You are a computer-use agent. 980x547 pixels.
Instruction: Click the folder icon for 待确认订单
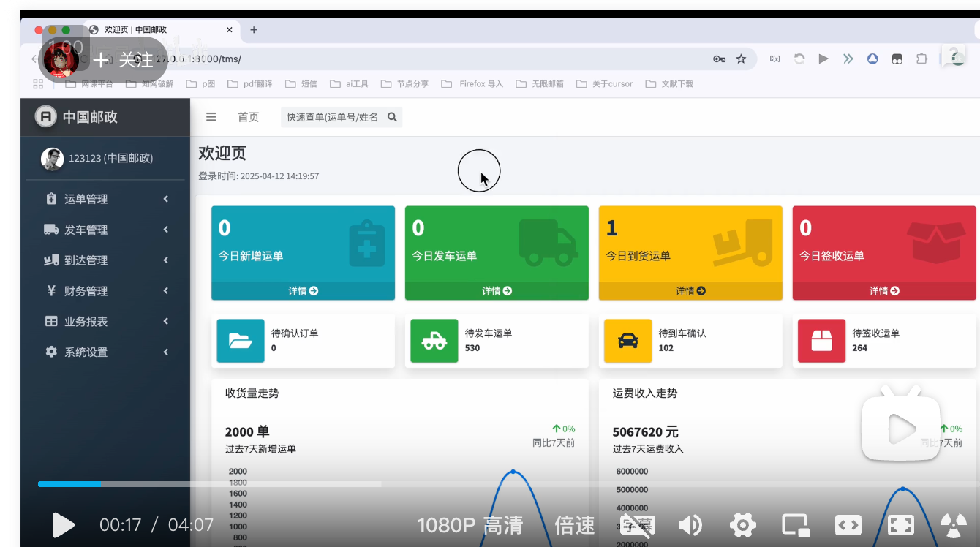tap(241, 341)
